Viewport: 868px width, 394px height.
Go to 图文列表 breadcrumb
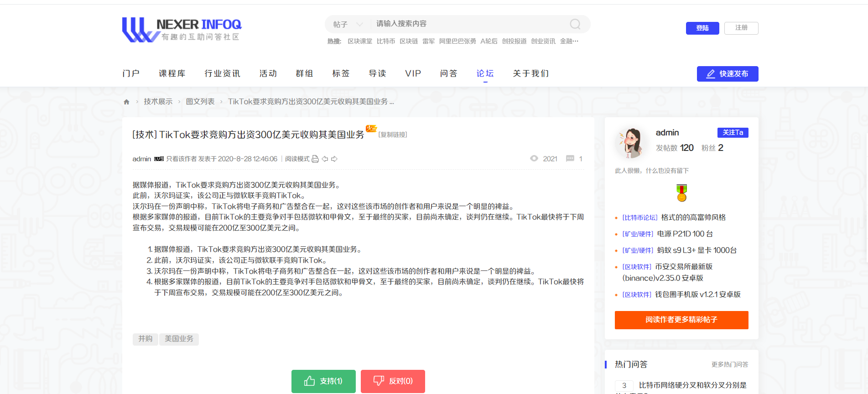[x=200, y=102]
